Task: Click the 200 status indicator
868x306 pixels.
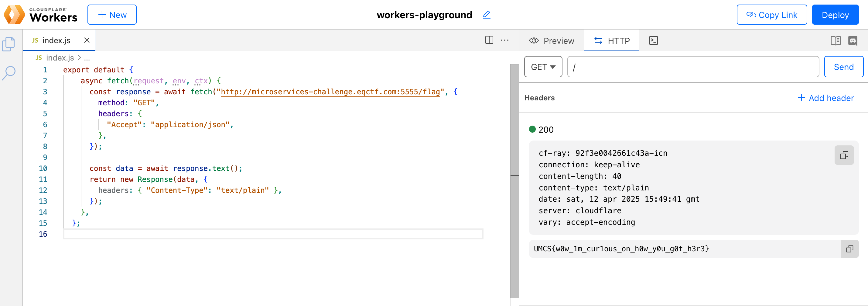Action: 542,130
